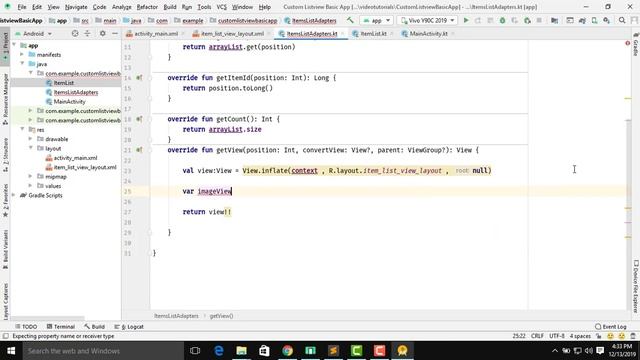Image resolution: width=640 pixels, height=360 pixels.
Task: Open the File menu
Action: point(22,7)
